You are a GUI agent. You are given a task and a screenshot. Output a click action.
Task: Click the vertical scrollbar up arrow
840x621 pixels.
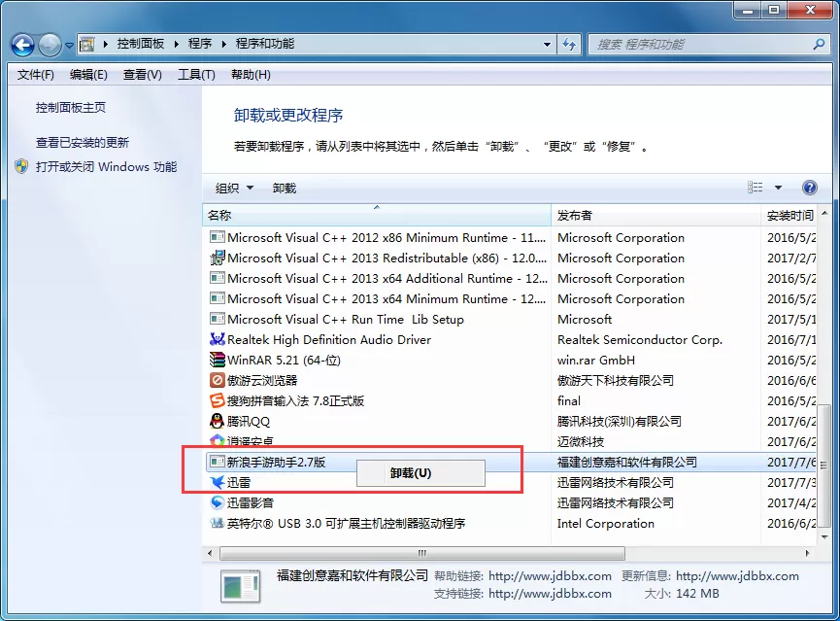click(x=823, y=214)
